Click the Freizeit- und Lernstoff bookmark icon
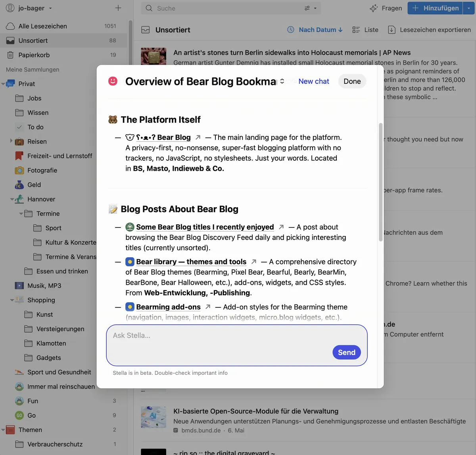This screenshot has width=476, height=455. coord(19,156)
